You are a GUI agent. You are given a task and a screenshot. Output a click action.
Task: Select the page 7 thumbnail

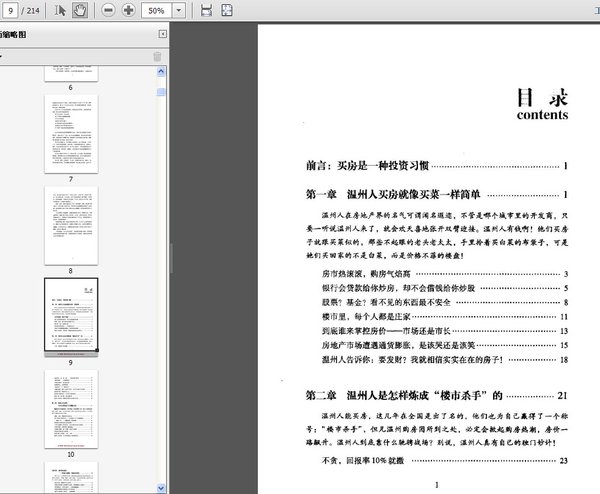pyautogui.click(x=71, y=134)
